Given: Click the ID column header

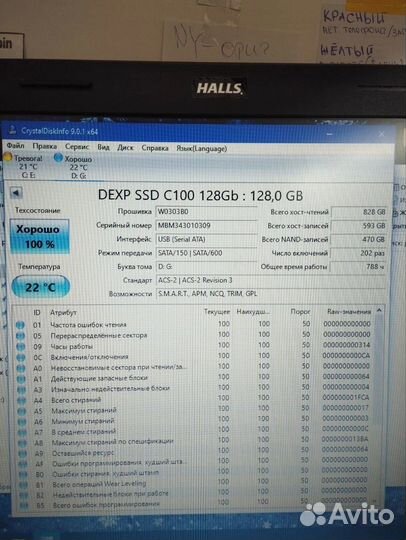Looking at the screenshot, I should (x=37, y=312).
